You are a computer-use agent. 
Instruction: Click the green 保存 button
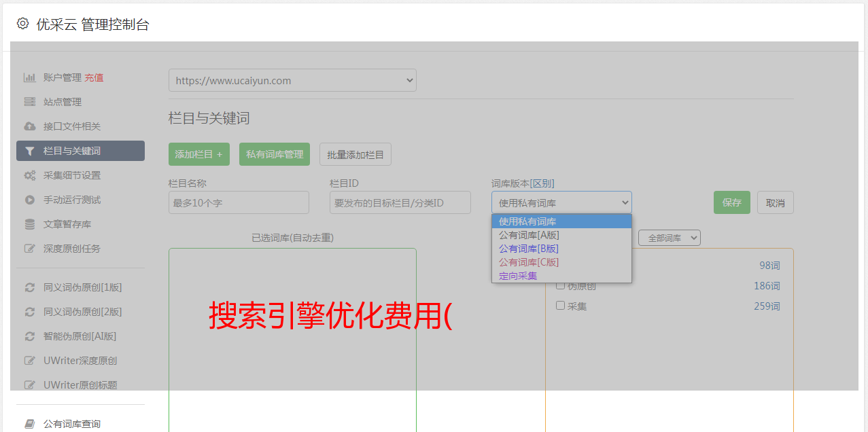coord(732,202)
